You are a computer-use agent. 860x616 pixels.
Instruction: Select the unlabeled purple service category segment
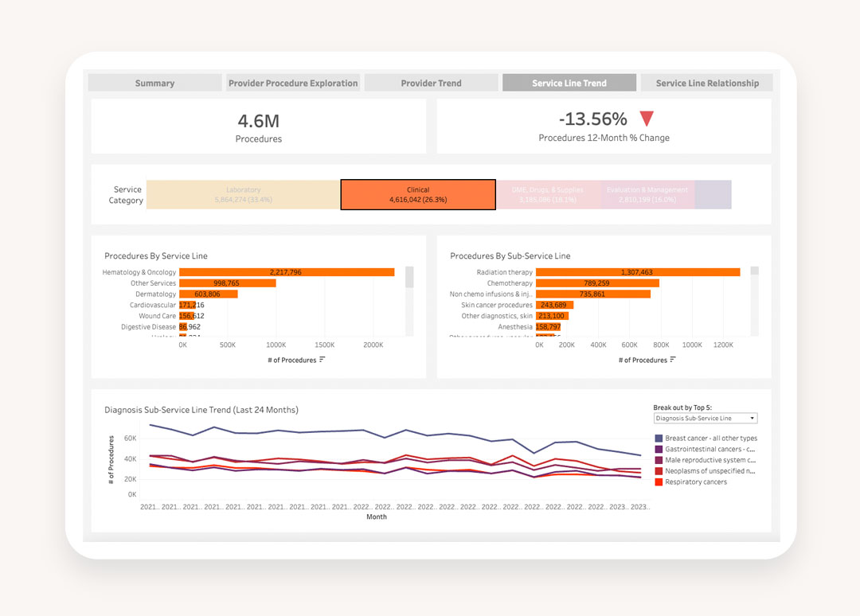[x=713, y=194]
